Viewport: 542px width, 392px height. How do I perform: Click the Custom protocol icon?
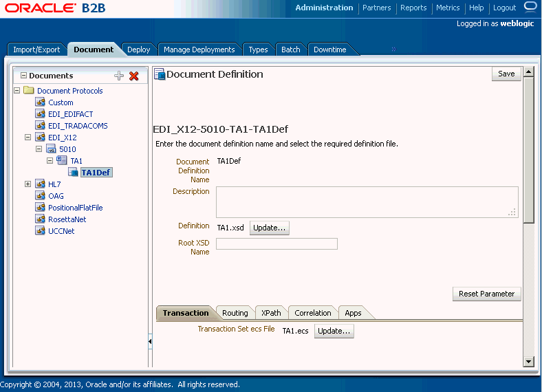[40, 102]
